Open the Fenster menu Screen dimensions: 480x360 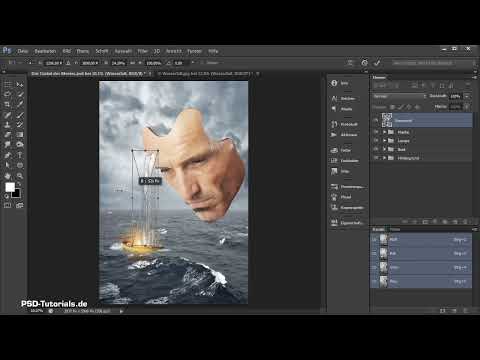tap(194, 51)
